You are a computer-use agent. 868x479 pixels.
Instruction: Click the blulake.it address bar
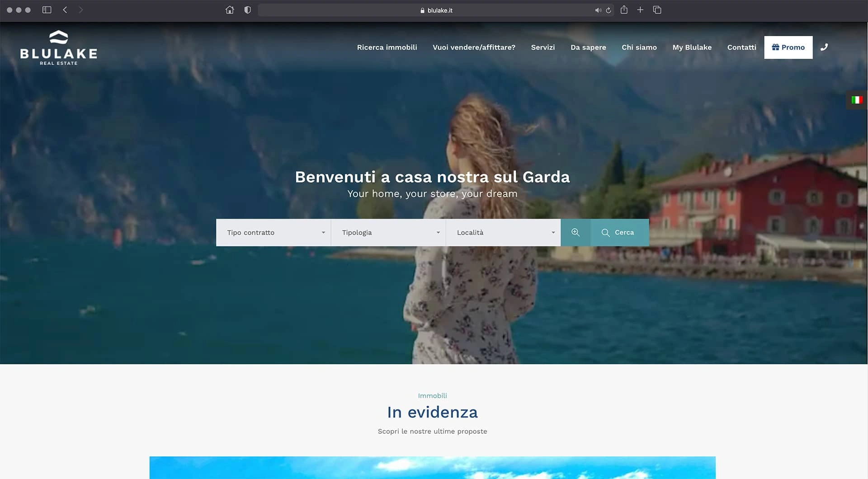tap(436, 10)
